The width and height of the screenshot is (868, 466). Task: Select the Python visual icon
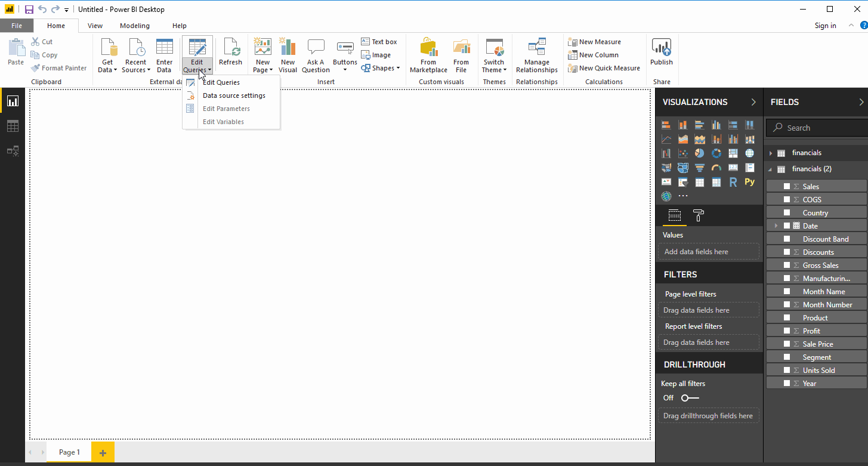pos(749,182)
